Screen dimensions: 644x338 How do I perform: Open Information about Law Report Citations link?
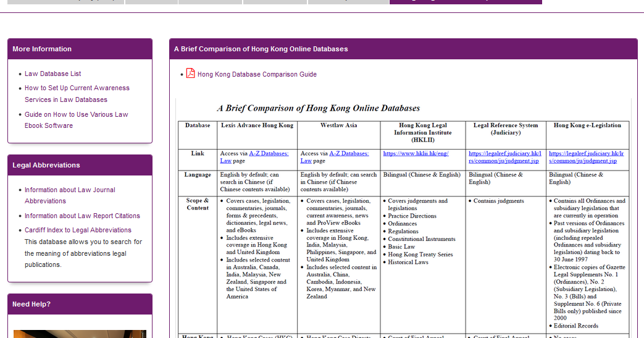pos(82,216)
